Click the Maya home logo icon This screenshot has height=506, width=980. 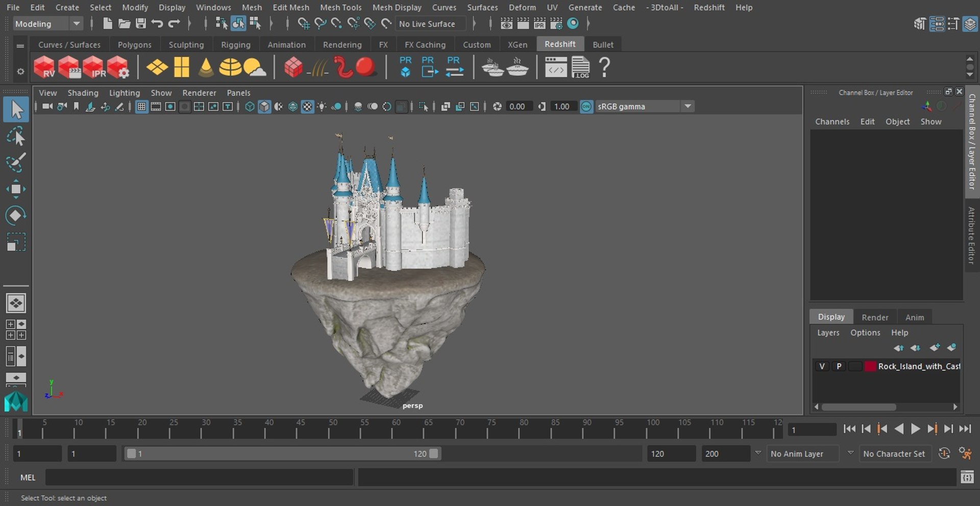(16, 401)
